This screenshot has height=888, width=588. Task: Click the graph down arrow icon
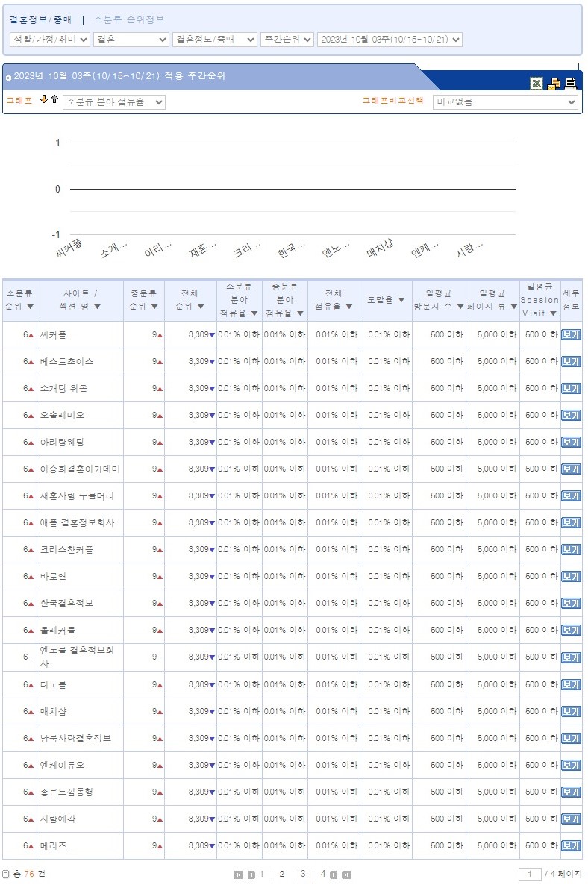(x=44, y=99)
